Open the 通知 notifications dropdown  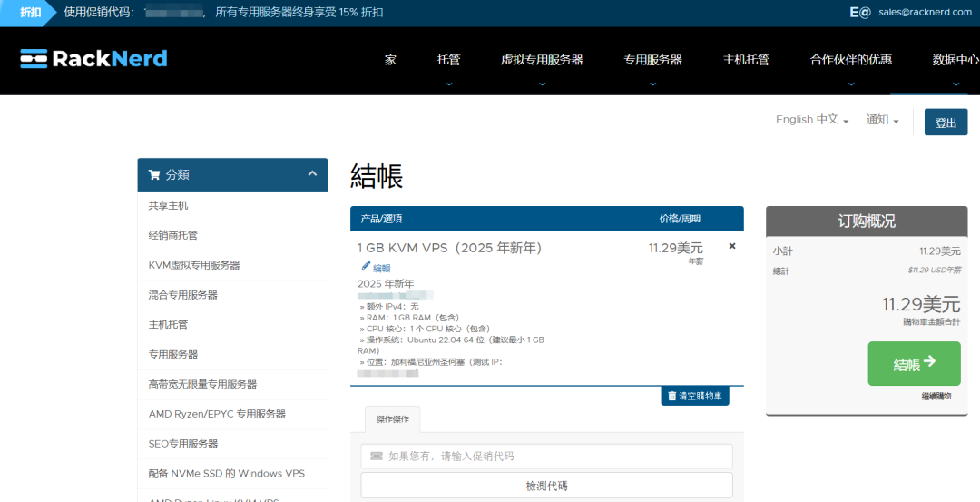coord(883,120)
